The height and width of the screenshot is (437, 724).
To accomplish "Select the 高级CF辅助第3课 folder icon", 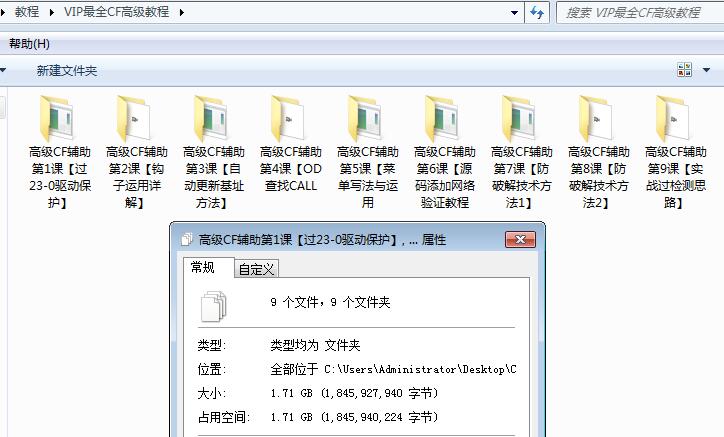I will coord(211,119).
